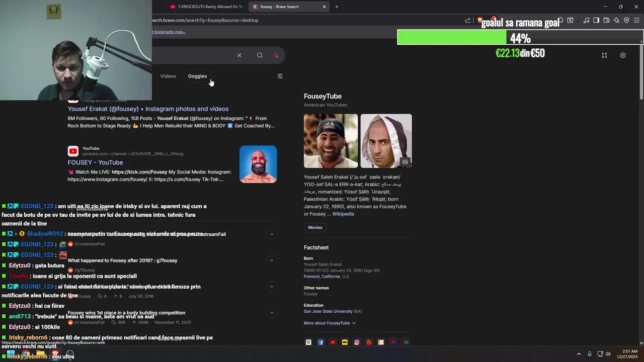Click the Movies chip button
This screenshot has width=644, height=362.
315,228
